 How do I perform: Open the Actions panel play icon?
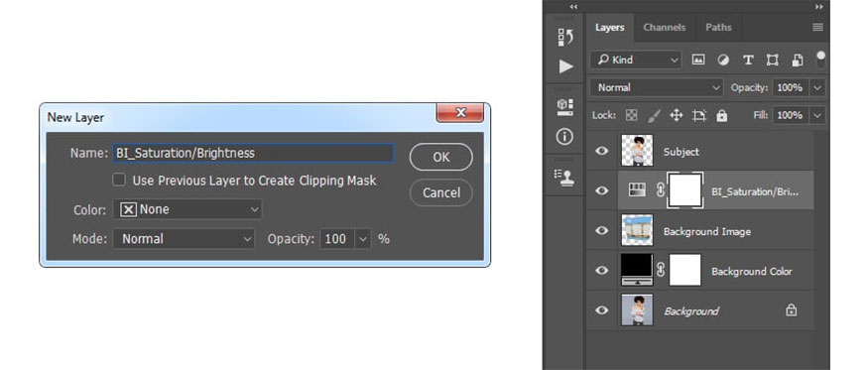(x=565, y=66)
